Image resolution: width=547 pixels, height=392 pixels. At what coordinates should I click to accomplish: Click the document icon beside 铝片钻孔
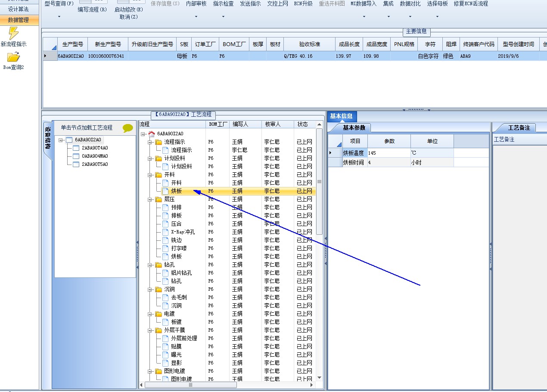point(166,273)
